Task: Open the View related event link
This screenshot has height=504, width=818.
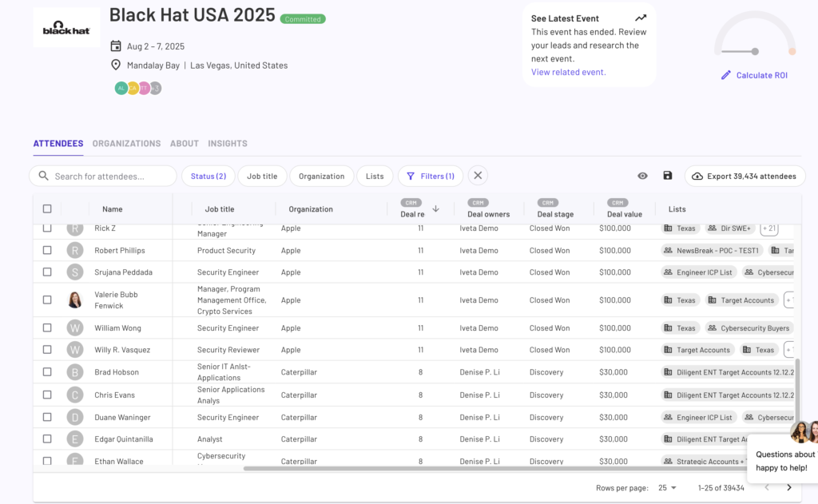Action: pyautogui.click(x=568, y=72)
